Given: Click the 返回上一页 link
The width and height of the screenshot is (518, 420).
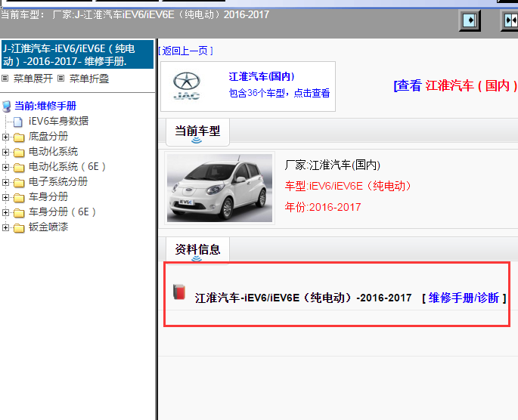Looking at the screenshot, I should coord(185,51).
